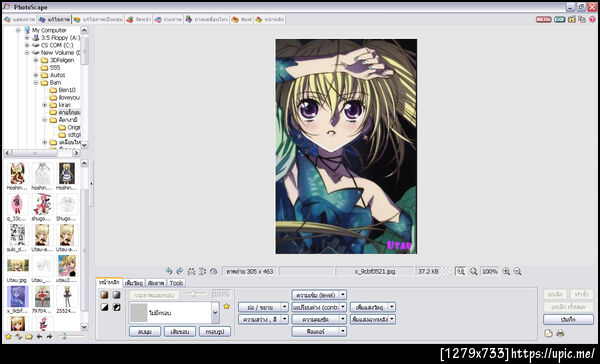Collapse the Bam folder node
Screen dimensions: 600x364
click(36, 83)
